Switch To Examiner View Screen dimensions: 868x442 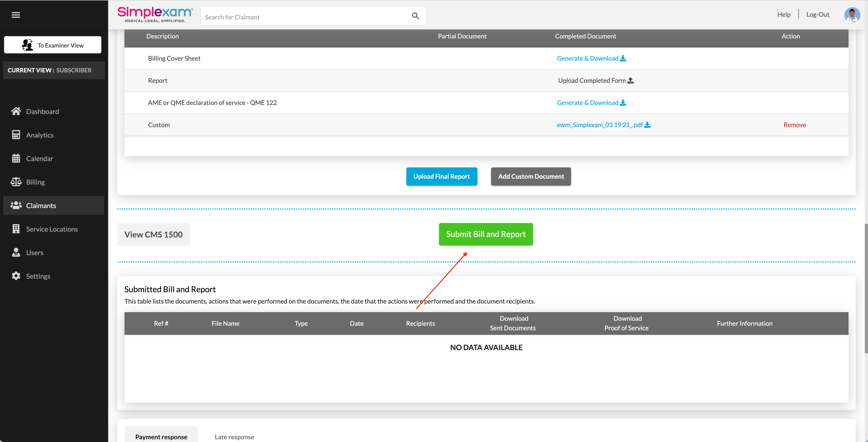pos(52,45)
